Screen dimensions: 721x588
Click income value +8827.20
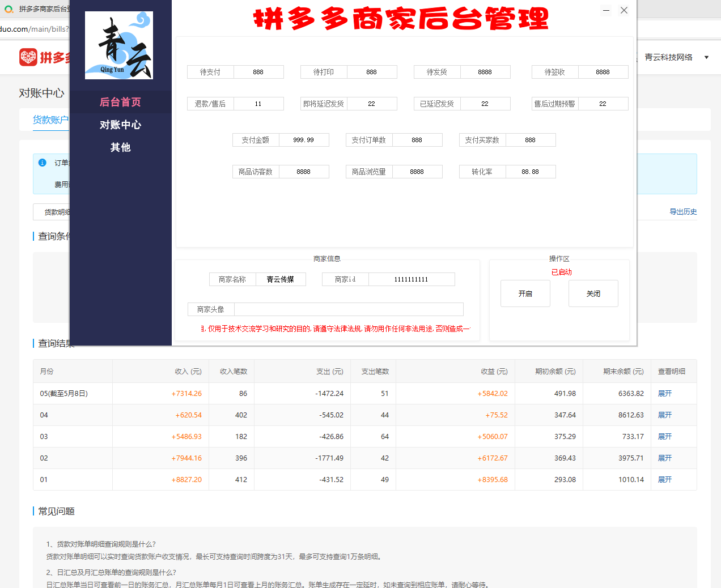[186, 479]
